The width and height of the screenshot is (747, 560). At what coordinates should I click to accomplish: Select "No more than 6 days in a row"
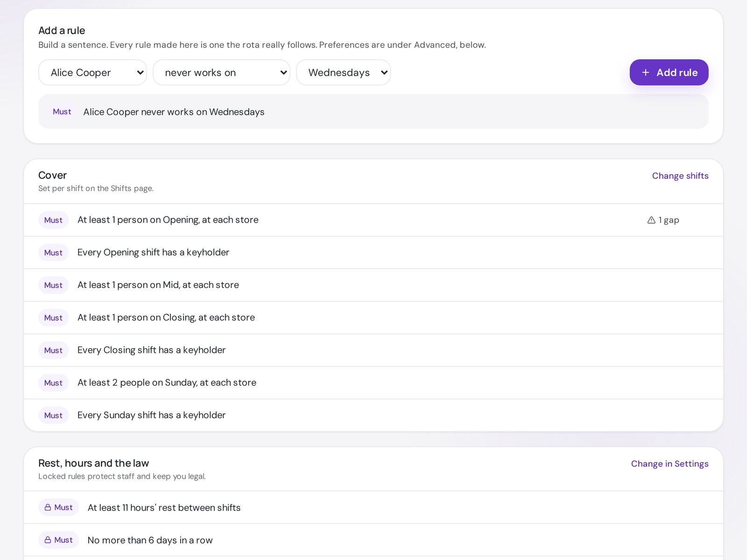click(x=150, y=540)
